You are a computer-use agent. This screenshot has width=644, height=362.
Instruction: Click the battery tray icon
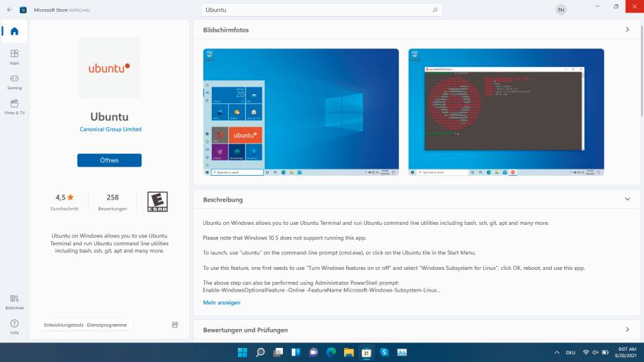(x=605, y=352)
